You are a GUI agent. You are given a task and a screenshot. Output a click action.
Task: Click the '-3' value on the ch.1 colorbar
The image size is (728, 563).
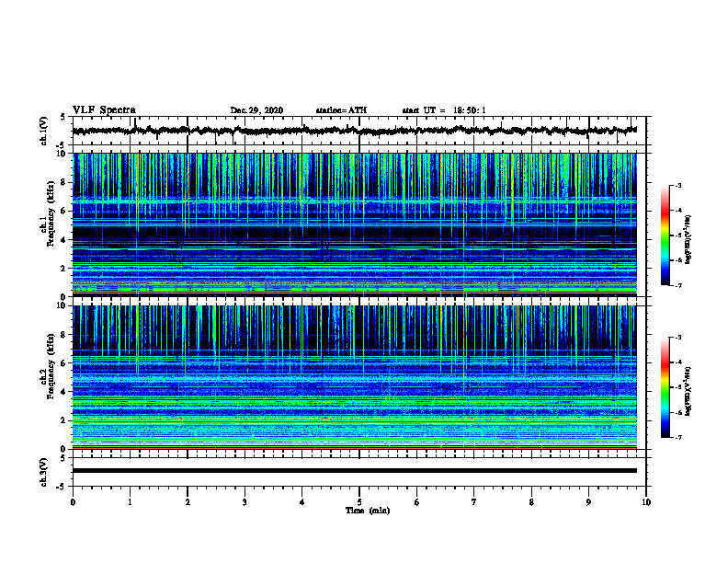tap(678, 185)
